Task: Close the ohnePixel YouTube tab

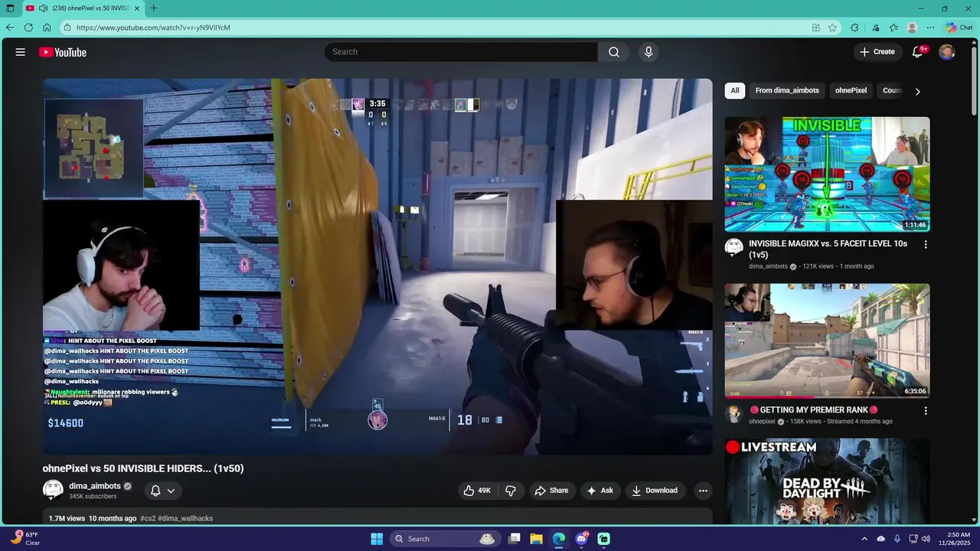Action: tap(137, 8)
